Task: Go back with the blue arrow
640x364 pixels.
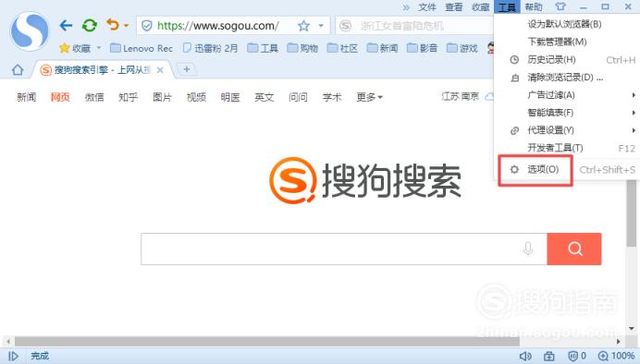Action: coord(66,26)
